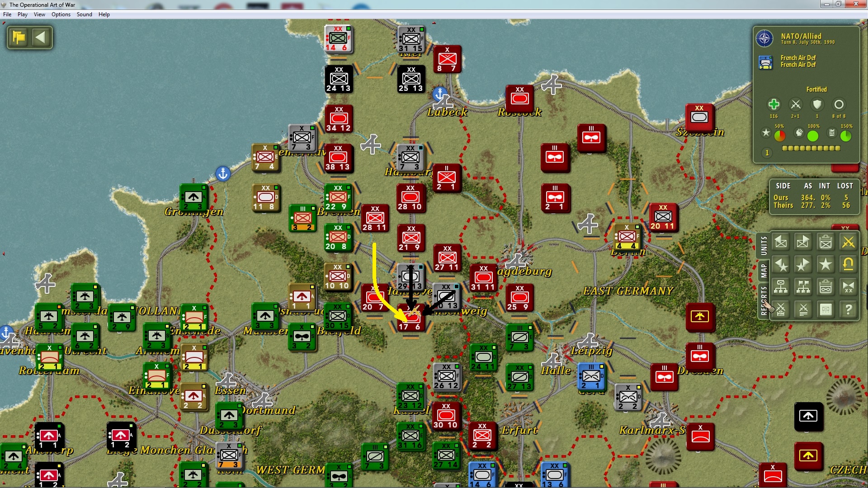This screenshot has height=488, width=868.
Task: Click the crossed swords attack strength icon
Action: click(796, 104)
